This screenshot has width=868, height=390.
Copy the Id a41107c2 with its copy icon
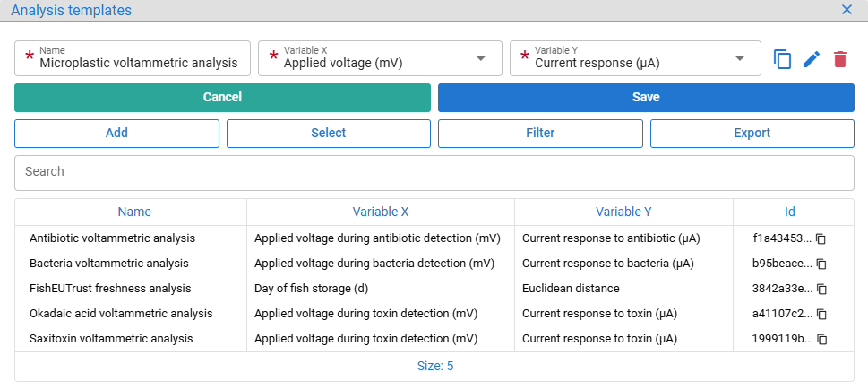coord(821,314)
